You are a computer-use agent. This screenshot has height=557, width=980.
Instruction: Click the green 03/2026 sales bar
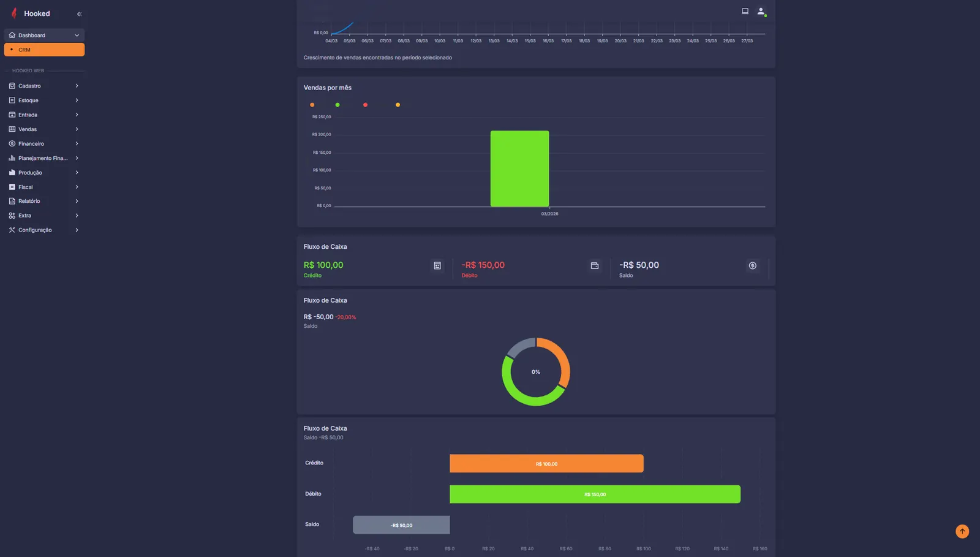(x=519, y=169)
